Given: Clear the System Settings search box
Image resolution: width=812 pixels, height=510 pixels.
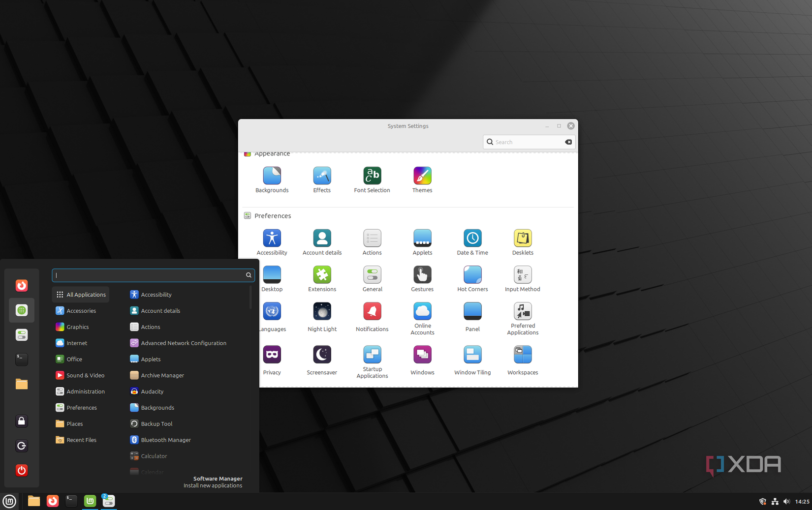Looking at the screenshot, I should click(x=568, y=142).
